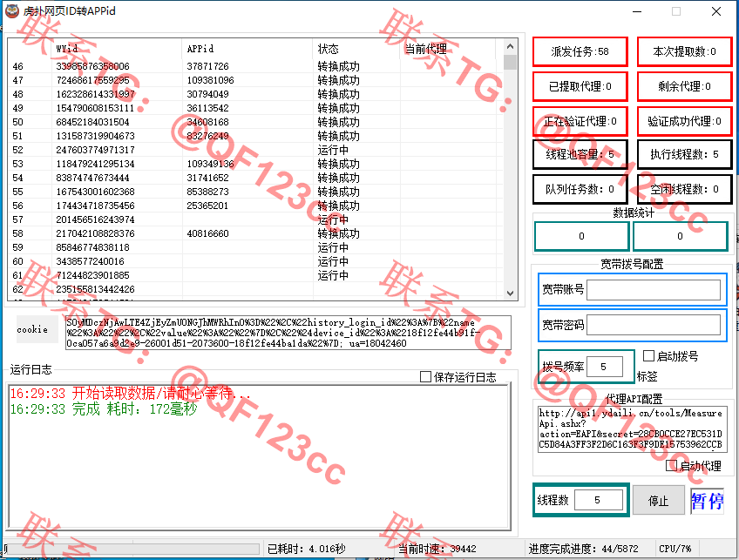Click the 队列任务数: 0 box
The height and width of the screenshot is (560, 739).
coord(580,189)
